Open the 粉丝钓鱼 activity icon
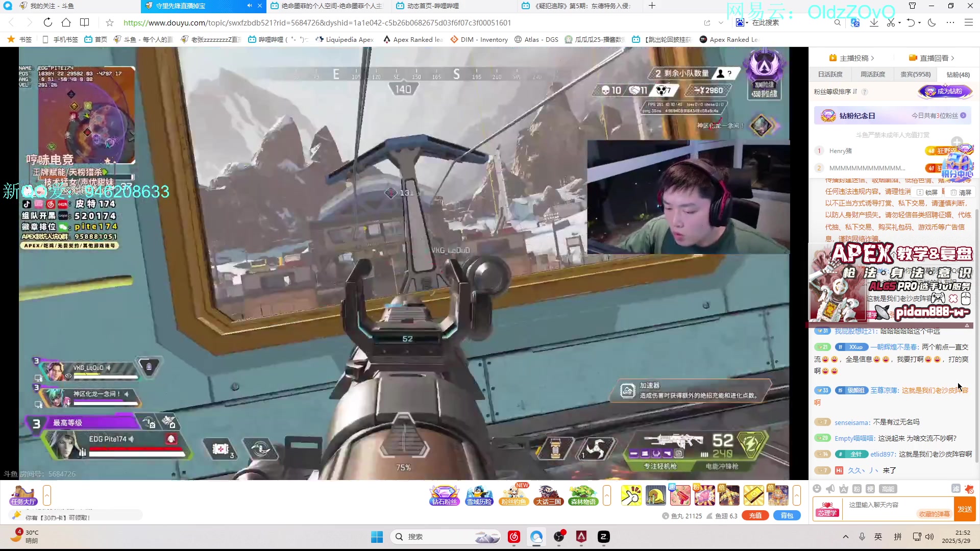Viewport: 980px width, 551px height. [513, 495]
